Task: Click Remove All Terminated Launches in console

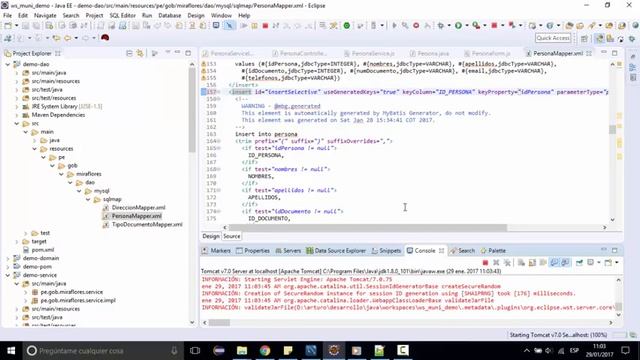Action: (507, 262)
